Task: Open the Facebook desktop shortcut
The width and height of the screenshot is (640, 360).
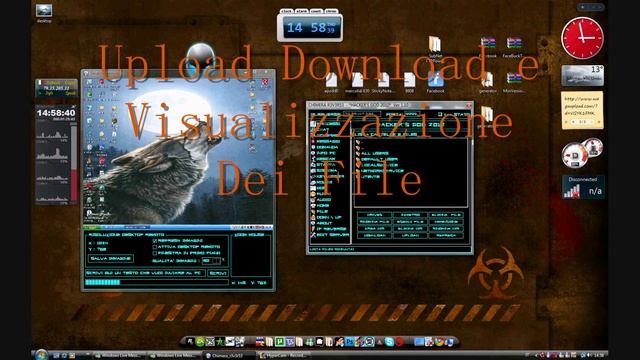Action: point(436,82)
